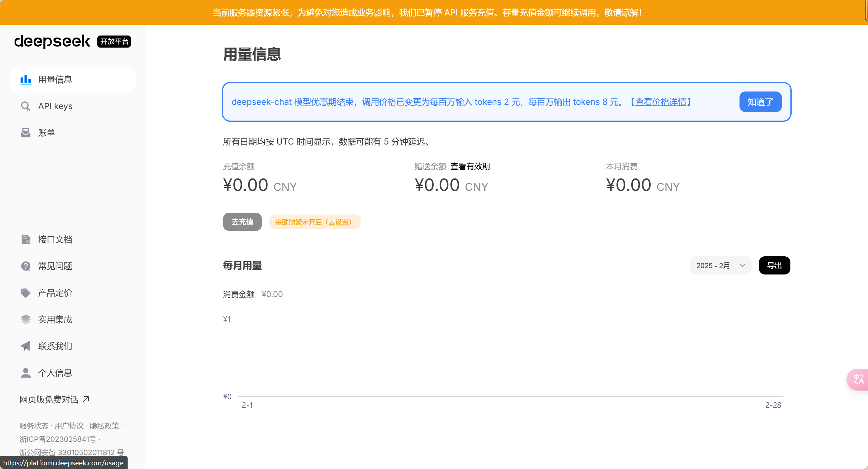The height and width of the screenshot is (469, 868).
Task: Dismiss the notice with 知道了 button
Action: tap(760, 102)
